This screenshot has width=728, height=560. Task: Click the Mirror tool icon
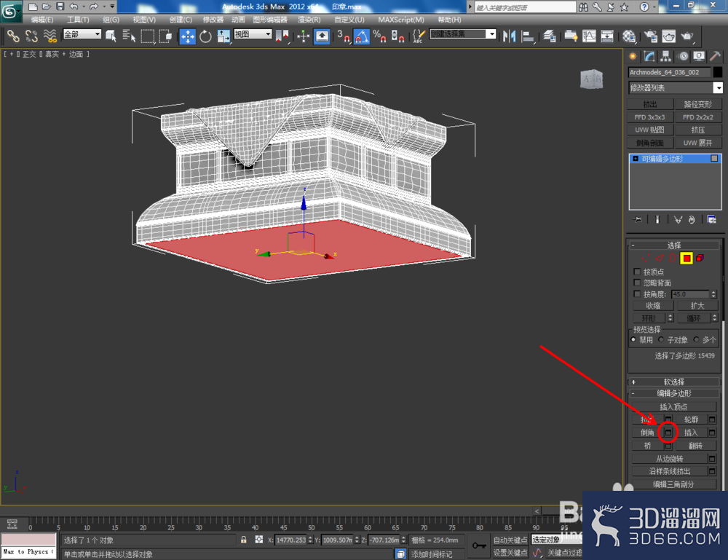coord(510,36)
